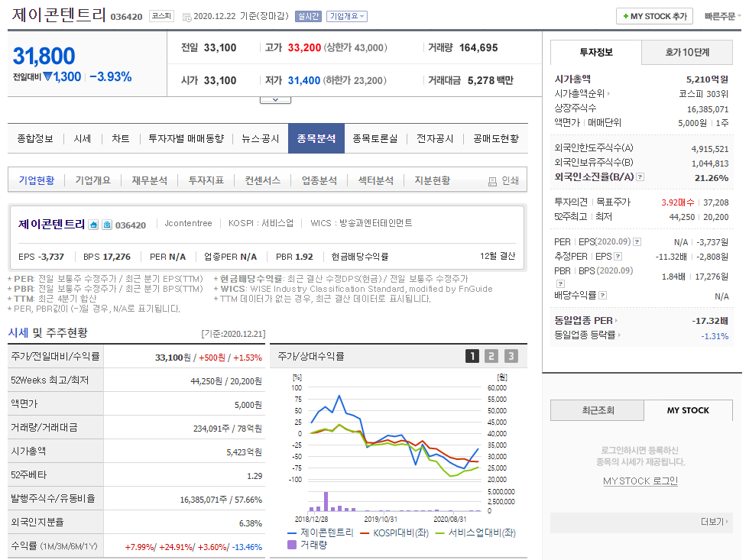Click the calendar icon beside 2020.12.22

(x=186, y=17)
